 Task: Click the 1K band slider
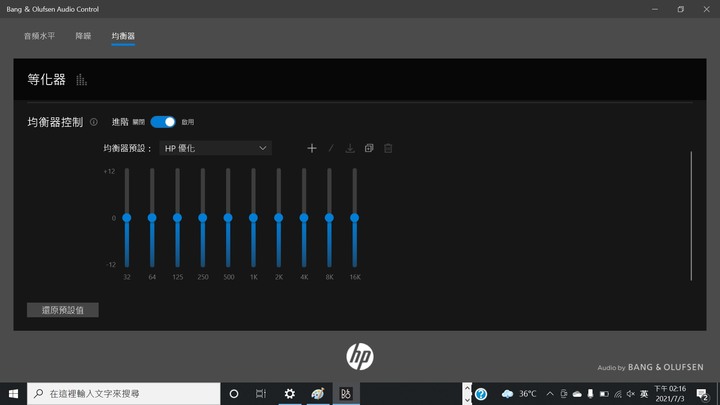pyautogui.click(x=253, y=218)
